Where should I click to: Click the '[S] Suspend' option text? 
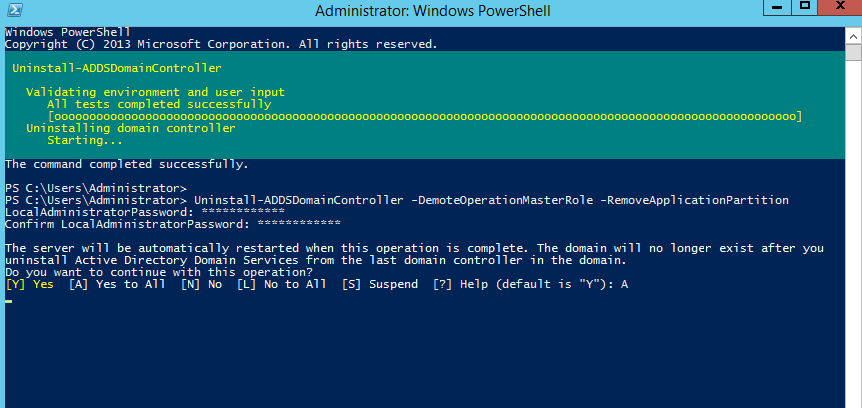pos(380,284)
